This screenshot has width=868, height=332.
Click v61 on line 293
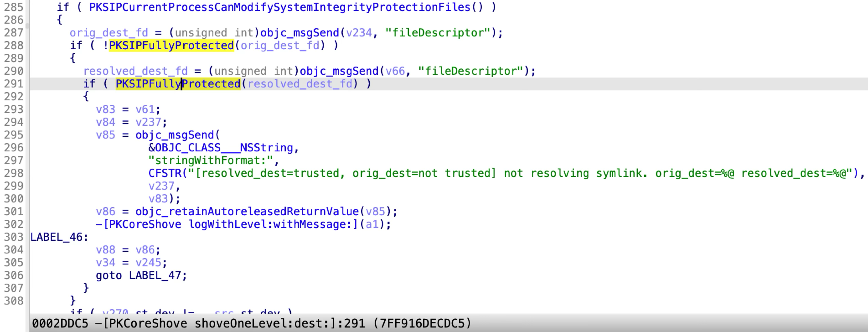coord(145,109)
